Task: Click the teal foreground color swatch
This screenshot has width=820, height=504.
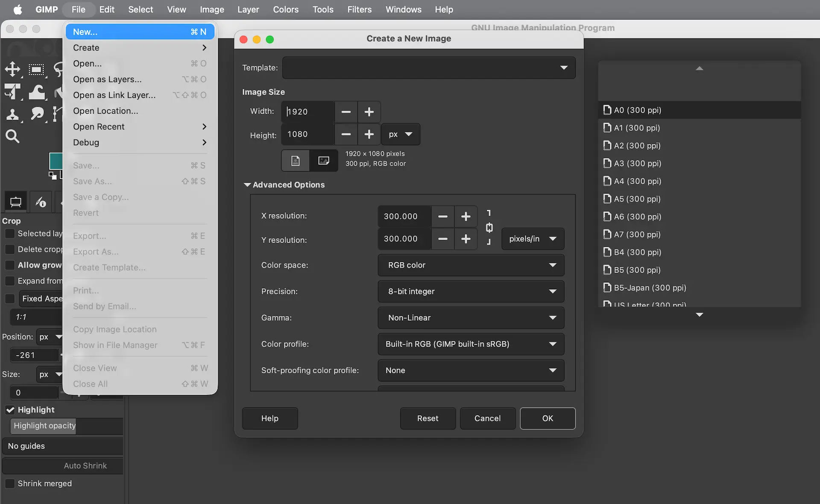Action: coord(56,161)
